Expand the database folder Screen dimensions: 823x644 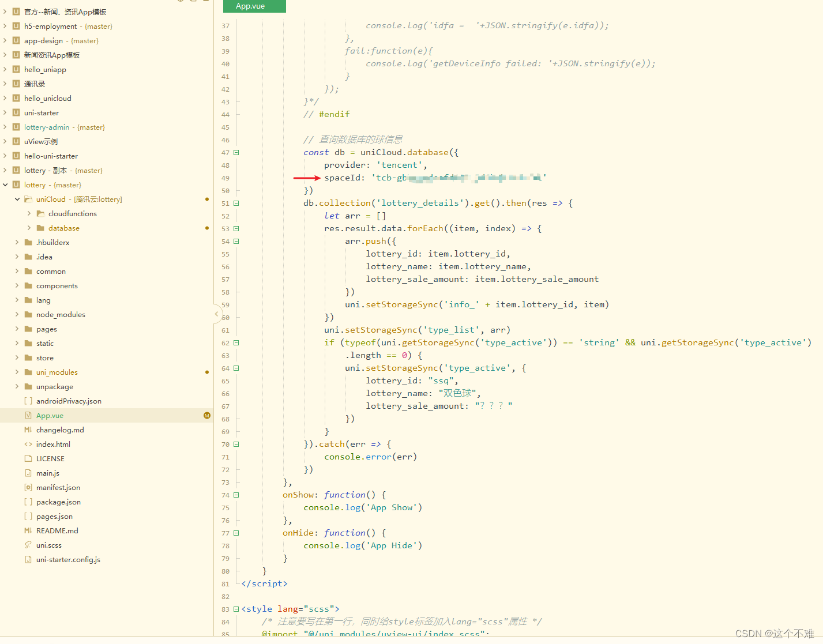pyautogui.click(x=29, y=228)
